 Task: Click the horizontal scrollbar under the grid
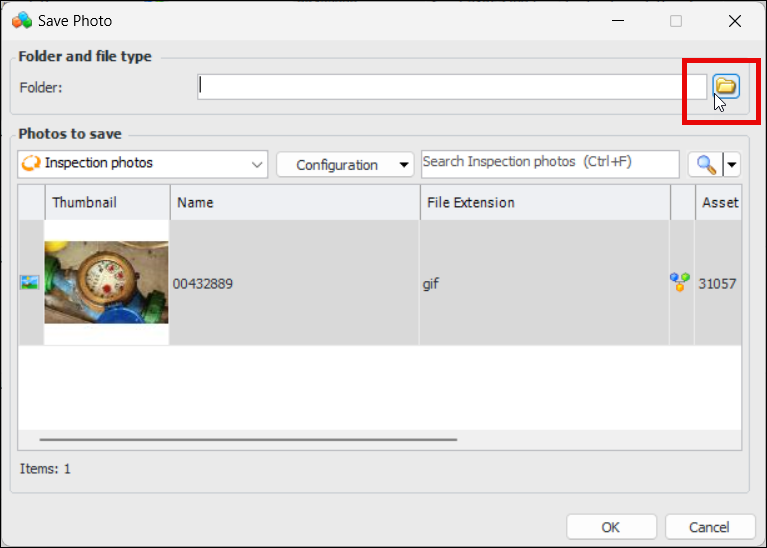pos(248,438)
